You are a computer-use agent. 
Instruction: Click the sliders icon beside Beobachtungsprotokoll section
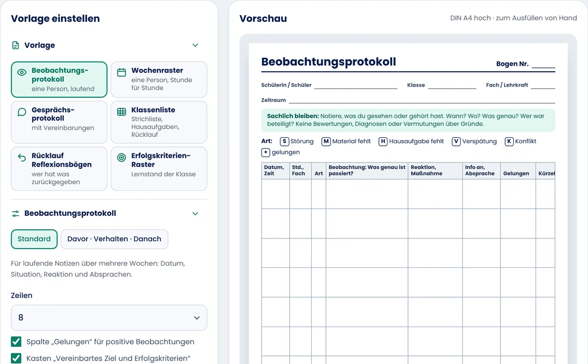[x=16, y=214]
